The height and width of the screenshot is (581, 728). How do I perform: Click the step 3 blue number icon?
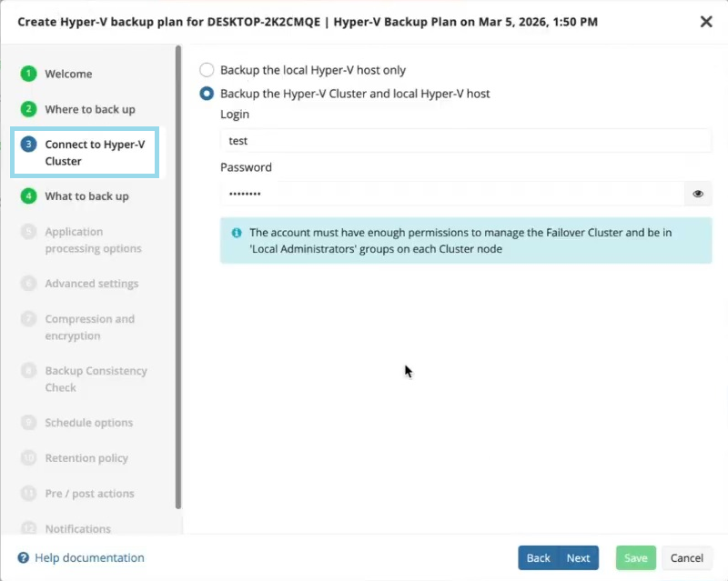click(28, 145)
